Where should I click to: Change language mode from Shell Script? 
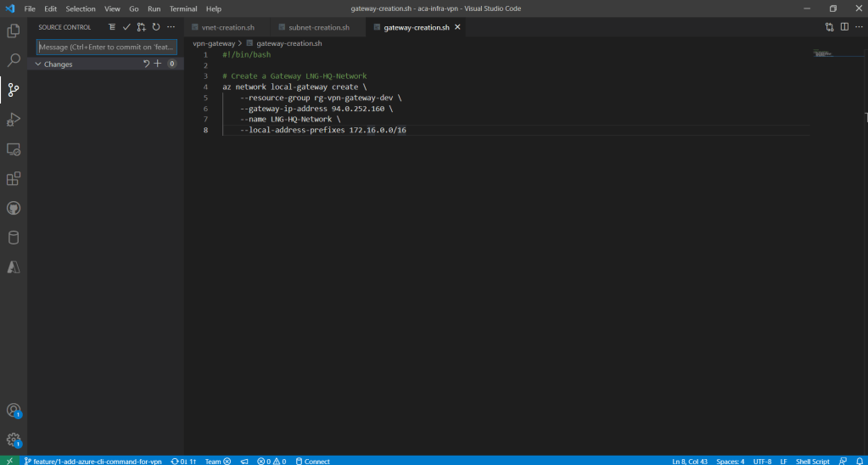812,461
